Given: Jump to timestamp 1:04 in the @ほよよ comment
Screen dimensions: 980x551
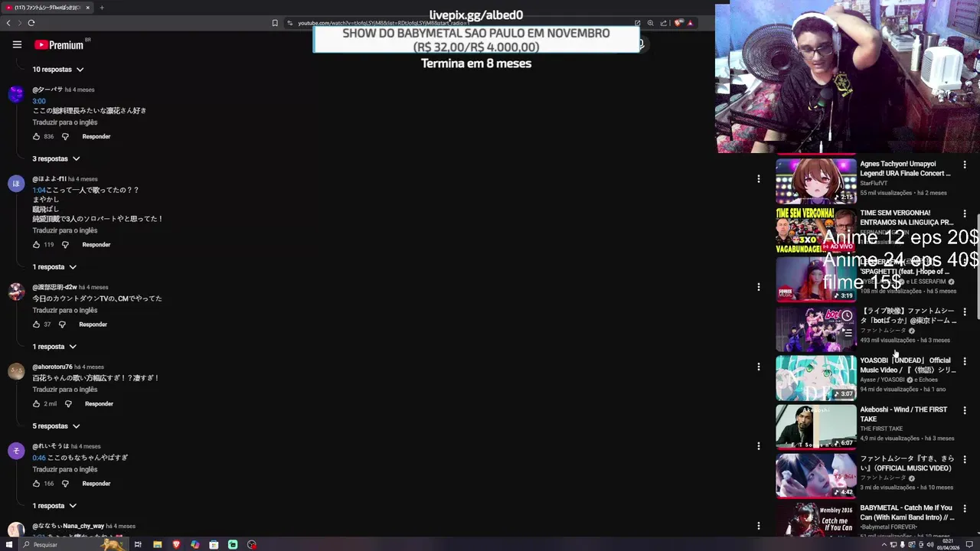Looking at the screenshot, I should 39,190.
